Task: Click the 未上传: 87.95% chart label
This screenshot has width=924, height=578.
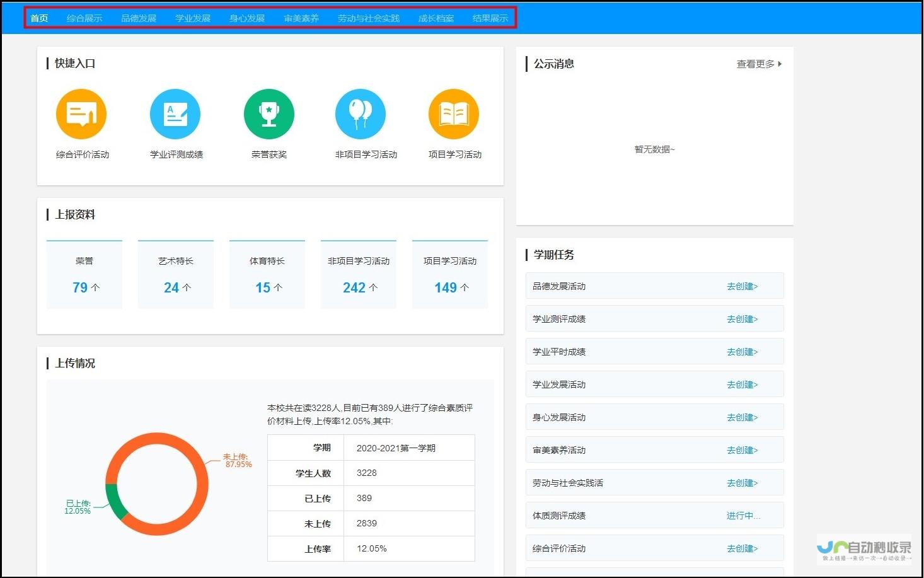Action: [238, 461]
